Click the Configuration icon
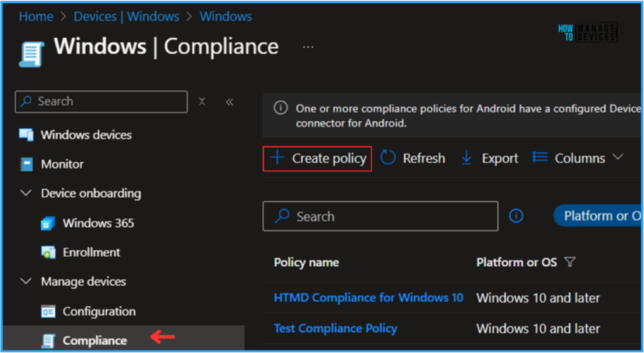Viewport: 644px width, 353px height. [x=48, y=311]
